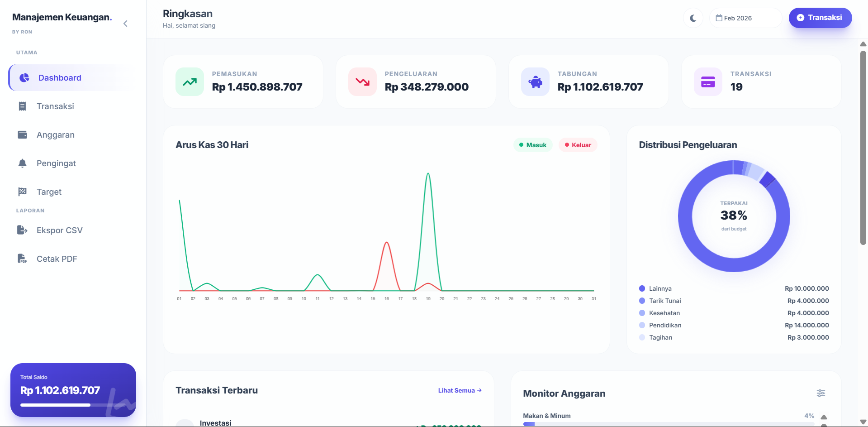Screen dimensions: 868x427
Task: Open the Lihat Semua link
Action: pyautogui.click(x=460, y=390)
